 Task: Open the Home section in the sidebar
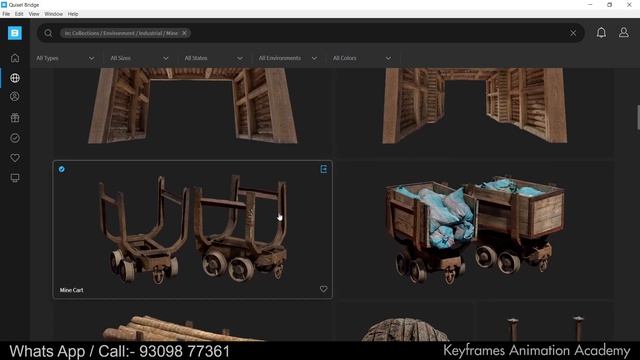click(15, 58)
